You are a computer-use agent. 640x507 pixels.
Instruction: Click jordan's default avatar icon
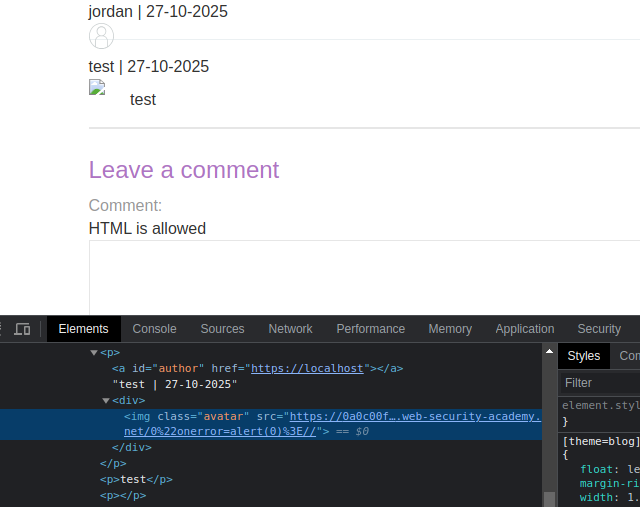click(101, 37)
